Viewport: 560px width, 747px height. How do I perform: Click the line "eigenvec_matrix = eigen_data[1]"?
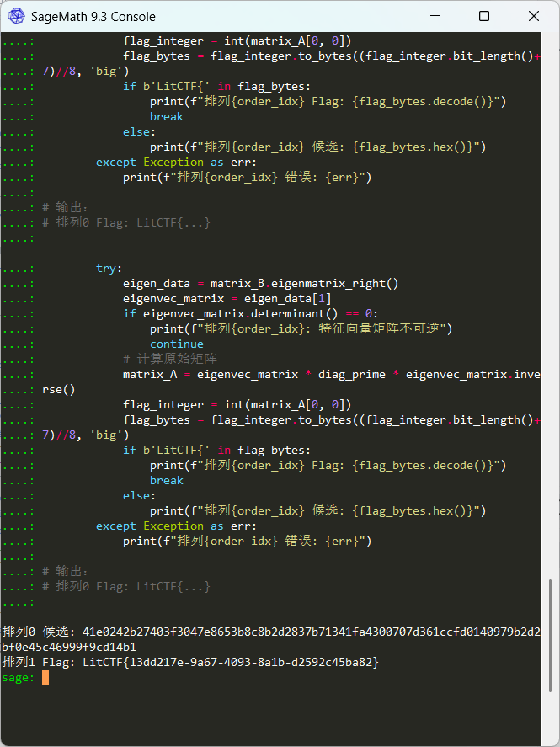(227, 299)
